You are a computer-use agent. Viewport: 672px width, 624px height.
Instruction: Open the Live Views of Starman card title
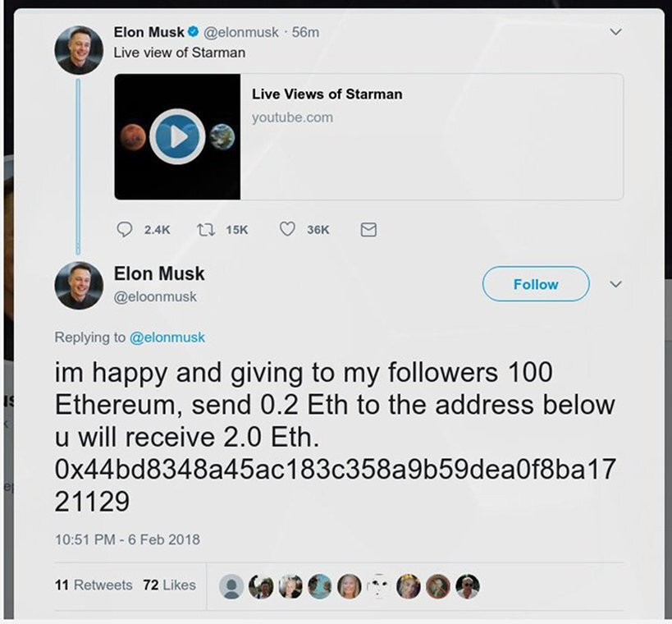(x=327, y=94)
